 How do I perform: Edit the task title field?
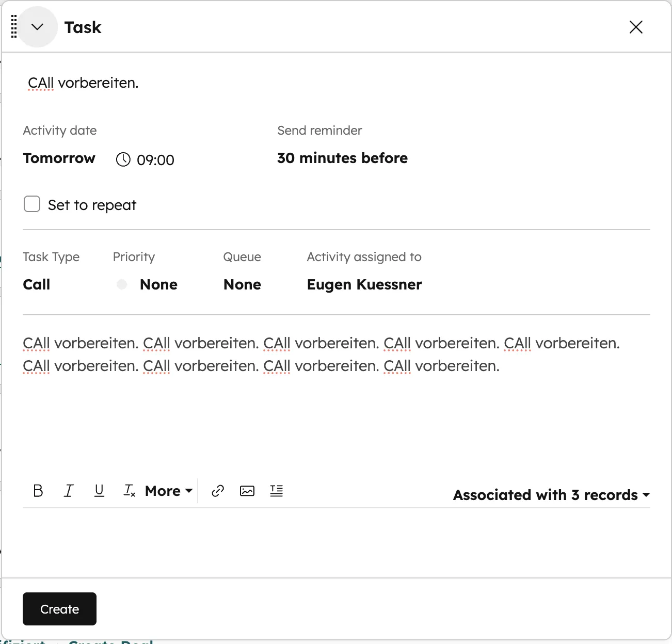(83, 82)
